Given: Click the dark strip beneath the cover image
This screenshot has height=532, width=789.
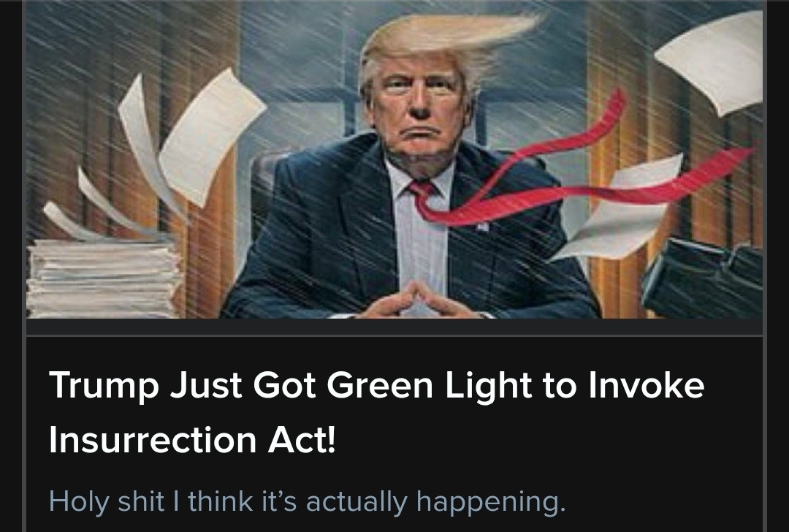Looking at the screenshot, I should point(394,327).
